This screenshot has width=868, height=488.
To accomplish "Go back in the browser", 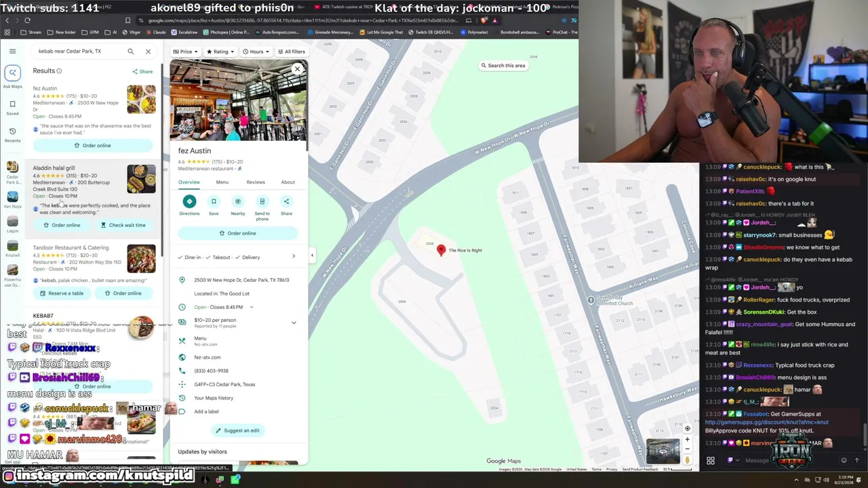I will (x=7, y=20).
